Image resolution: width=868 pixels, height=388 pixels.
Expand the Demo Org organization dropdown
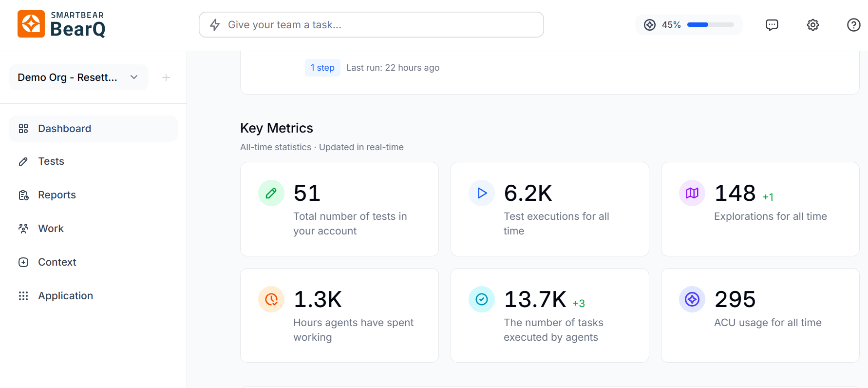(x=78, y=78)
